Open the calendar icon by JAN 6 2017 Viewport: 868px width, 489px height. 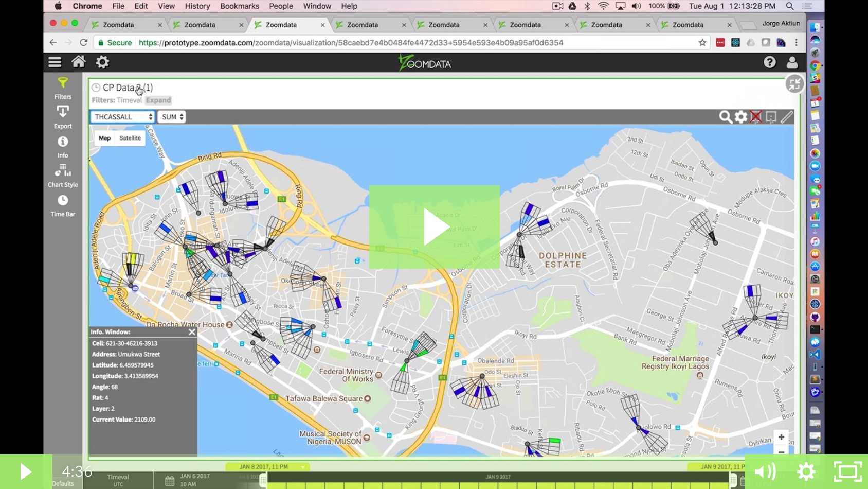170,481
